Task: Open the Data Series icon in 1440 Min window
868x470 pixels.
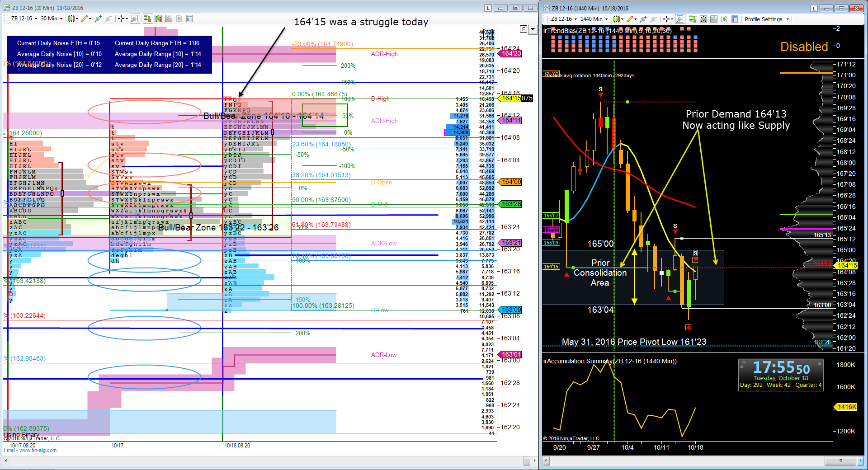Action: click(703, 19)
